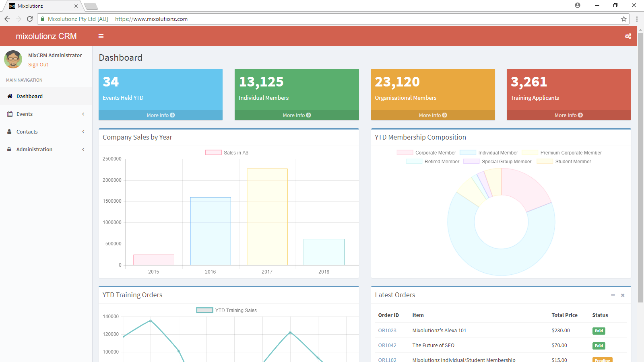Image resolution: width=644 pixels, height=362 pixels.
Task: Close the Mixolutionz browser tab
Action: click(x=76, y=6)
